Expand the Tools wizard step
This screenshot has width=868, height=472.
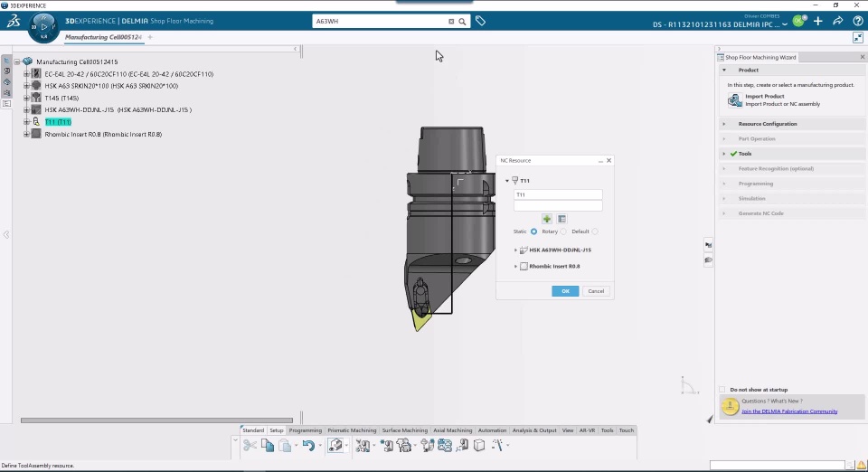point(724,154)
